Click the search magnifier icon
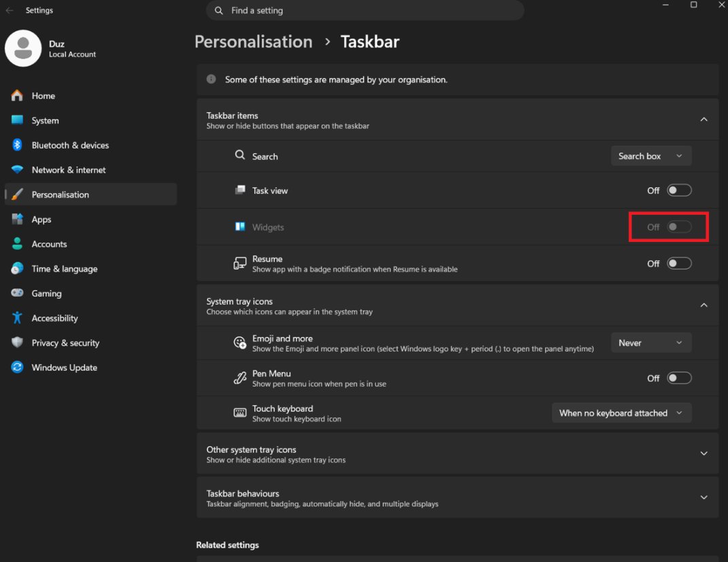The height and width of the screenshot is (562, 728). [219, 10]
